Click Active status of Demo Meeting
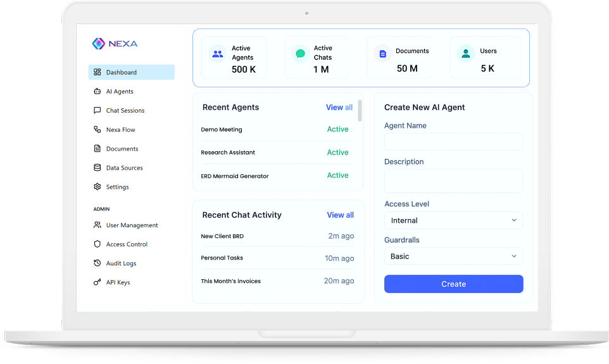 (337, 129)
